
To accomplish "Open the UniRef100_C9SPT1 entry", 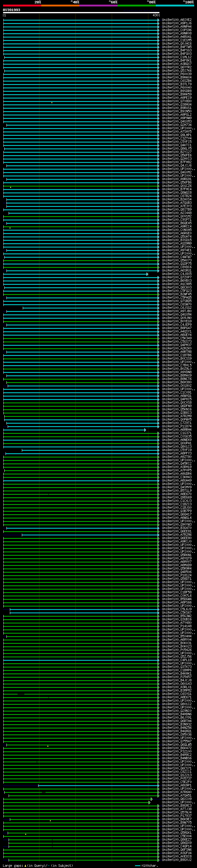I will click(176, 220).
